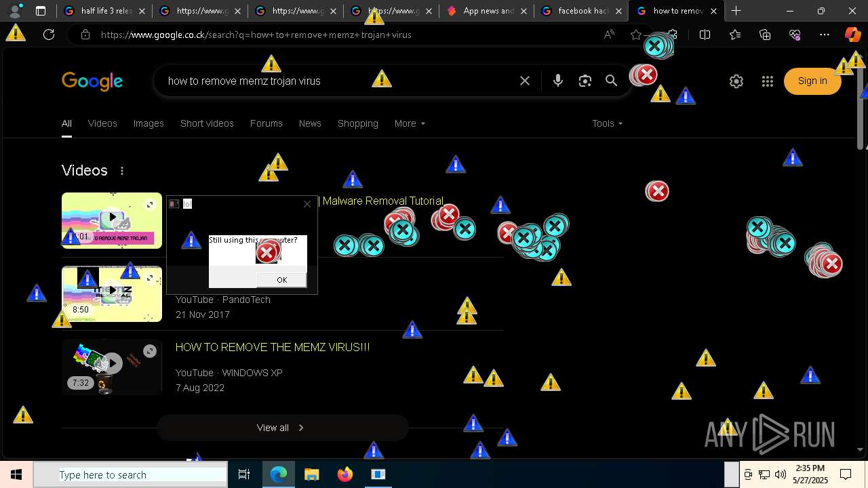Open 'Malware Removal Tutorial' video link
This screenshot has height=488, width=868.
tap(383, 201)
